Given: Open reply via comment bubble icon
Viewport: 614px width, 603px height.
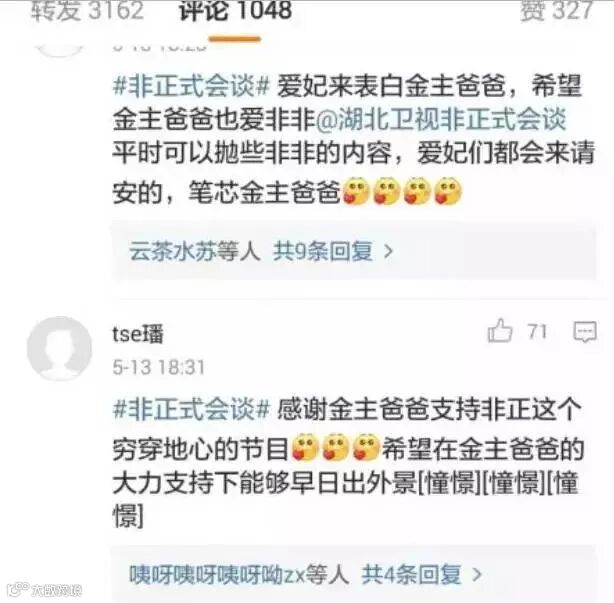Looking at the screenshot, I should tap(585, 332).
